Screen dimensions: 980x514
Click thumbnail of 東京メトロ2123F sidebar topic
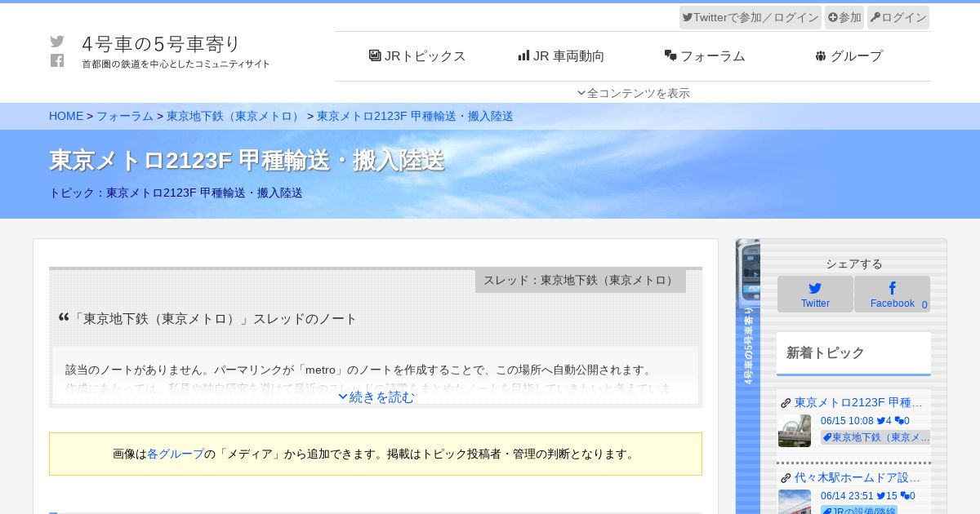795,430
